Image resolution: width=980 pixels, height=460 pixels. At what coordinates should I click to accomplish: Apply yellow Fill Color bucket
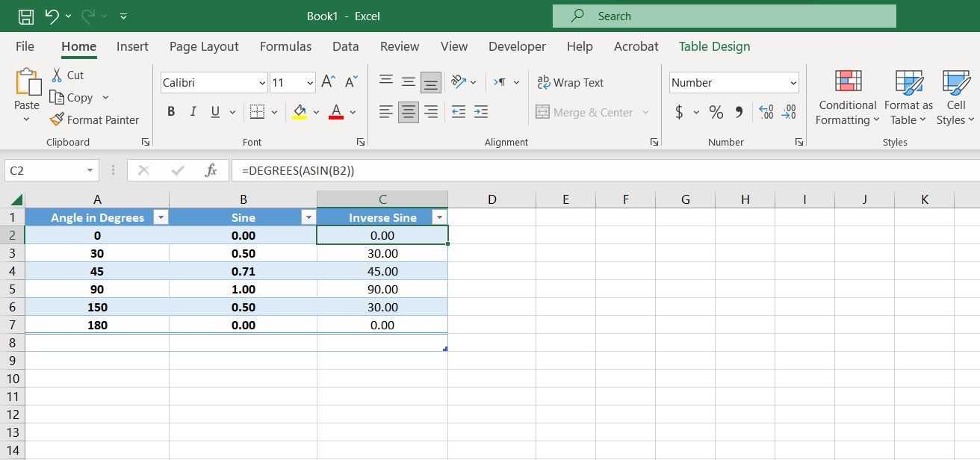pyautogui.click(x=300, y=112)
